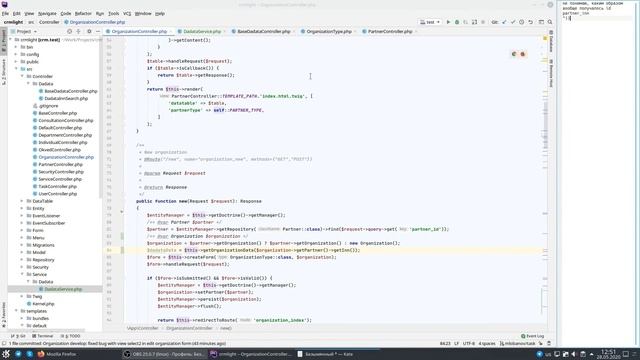Open the 'test' run configuration dropdown

click(430, 22)
